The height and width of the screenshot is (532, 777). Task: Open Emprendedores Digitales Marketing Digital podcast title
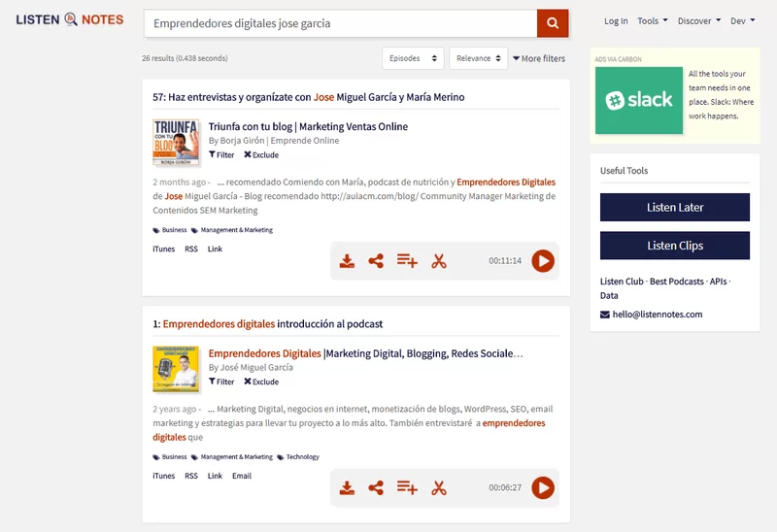(366, 353)
